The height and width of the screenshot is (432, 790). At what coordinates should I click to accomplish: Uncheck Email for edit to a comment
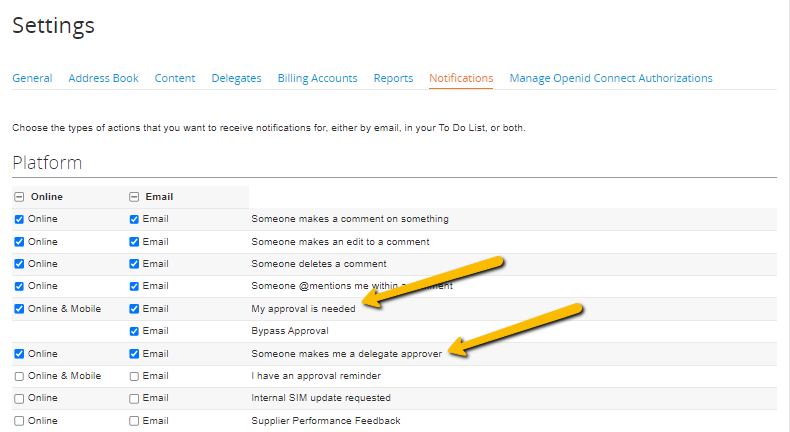(134, 241)
